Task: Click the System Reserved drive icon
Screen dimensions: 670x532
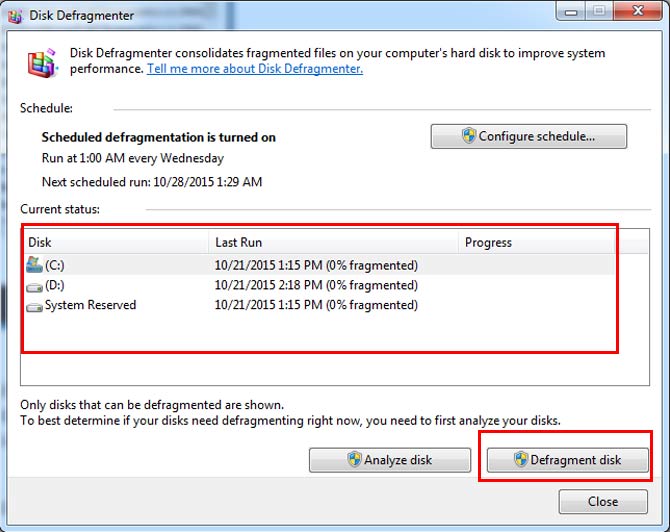Action: pos(34,306)
